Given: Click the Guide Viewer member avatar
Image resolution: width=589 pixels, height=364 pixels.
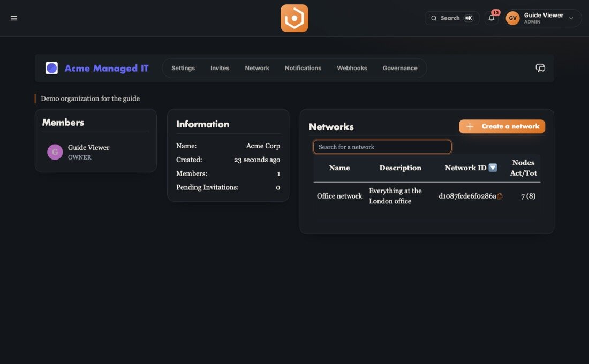Looking at the screenshot, I should pos(55,152).
